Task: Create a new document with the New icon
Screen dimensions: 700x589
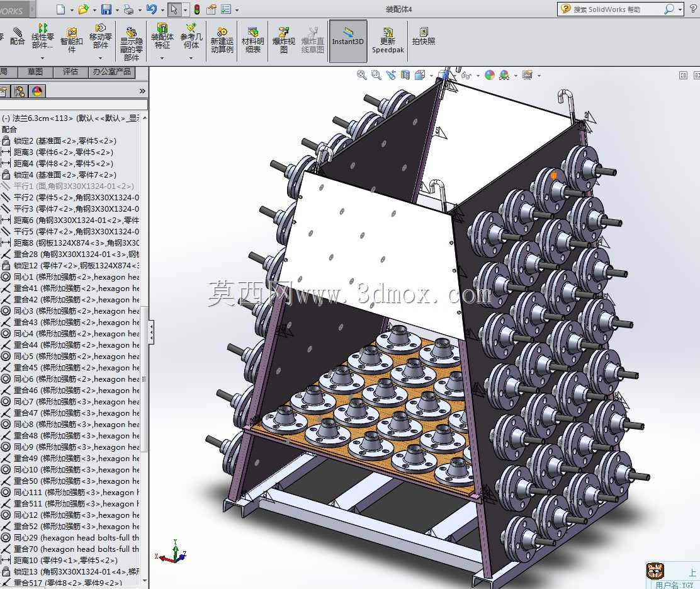Action: pos(60,9)
